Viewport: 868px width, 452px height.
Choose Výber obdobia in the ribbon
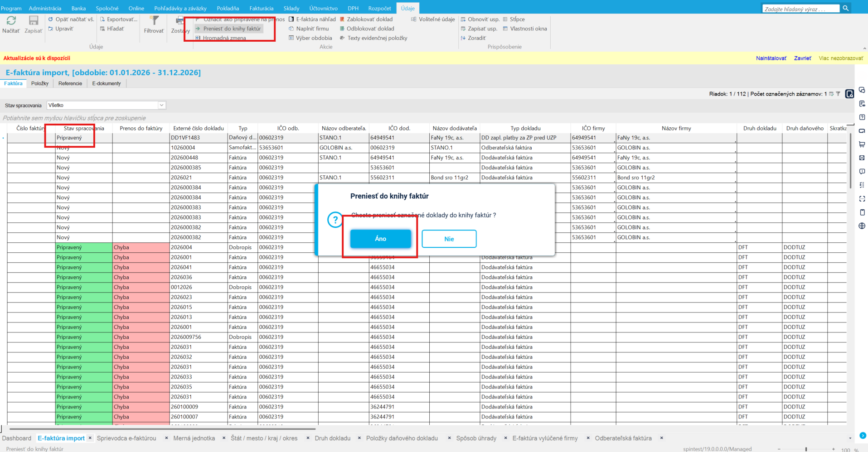310,38
